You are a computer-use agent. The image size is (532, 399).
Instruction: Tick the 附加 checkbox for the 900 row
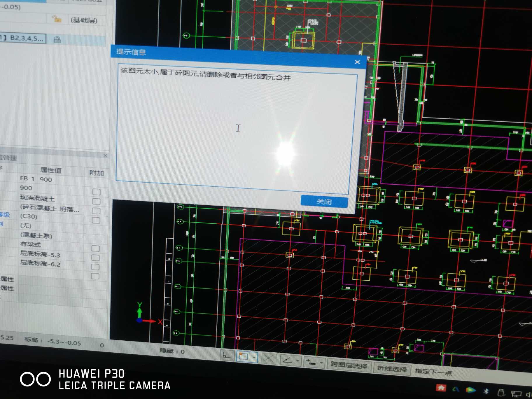click(96, 192)
